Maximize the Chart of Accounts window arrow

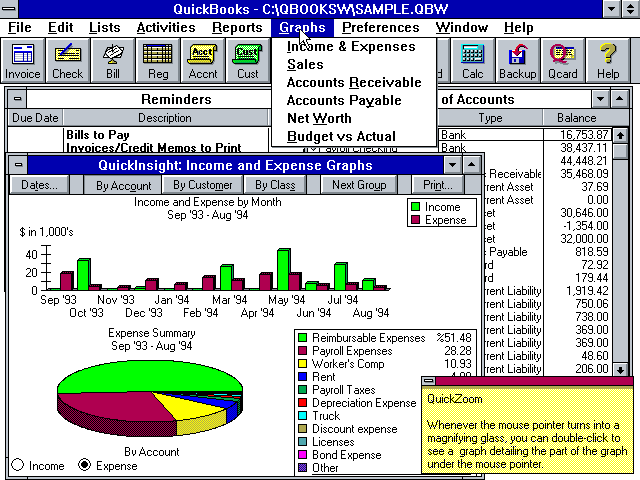click(620, 99)
